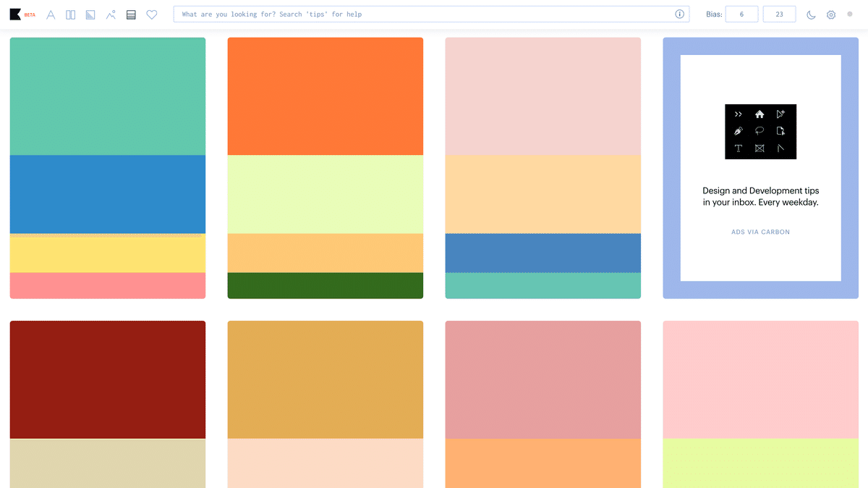Select the Palette stacked-rows view icon
Viewport: 868px width, 488px height.
131,14
